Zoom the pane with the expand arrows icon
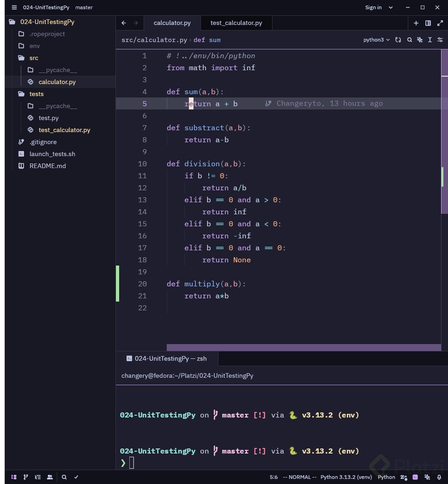Screen dimensions: 448x484 point(440,23)
